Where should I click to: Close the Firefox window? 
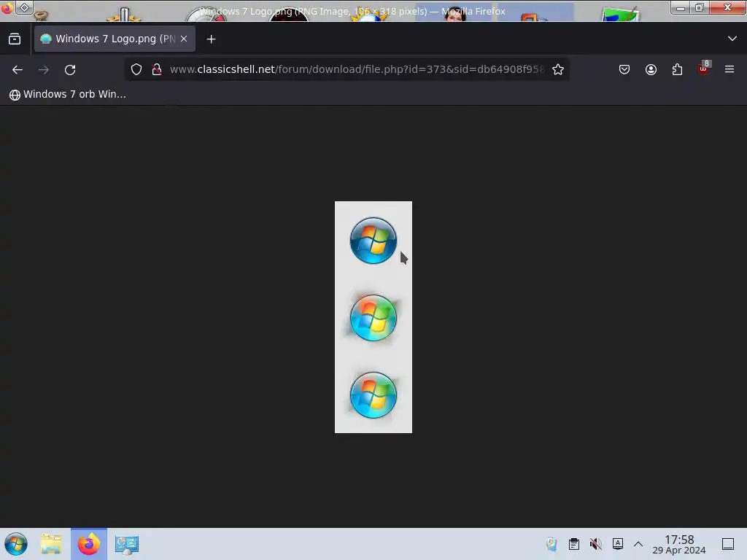click(x=727, y=7)
